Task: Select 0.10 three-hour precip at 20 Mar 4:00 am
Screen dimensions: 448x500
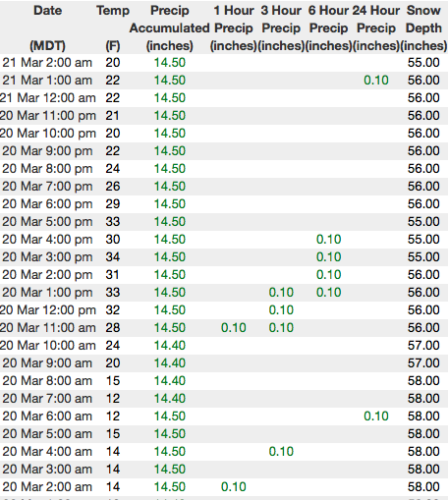Action: click(x=281, y=452)
